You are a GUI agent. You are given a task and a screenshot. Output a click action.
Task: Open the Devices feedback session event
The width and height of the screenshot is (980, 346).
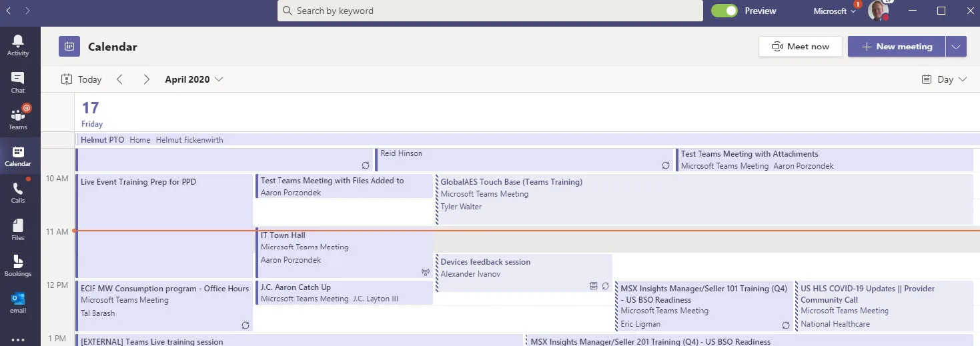(x=524, y=273)
